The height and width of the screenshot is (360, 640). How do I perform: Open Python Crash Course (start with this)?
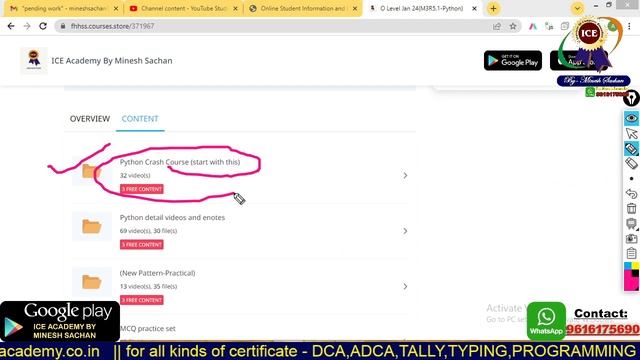click(x=180, y=162)
